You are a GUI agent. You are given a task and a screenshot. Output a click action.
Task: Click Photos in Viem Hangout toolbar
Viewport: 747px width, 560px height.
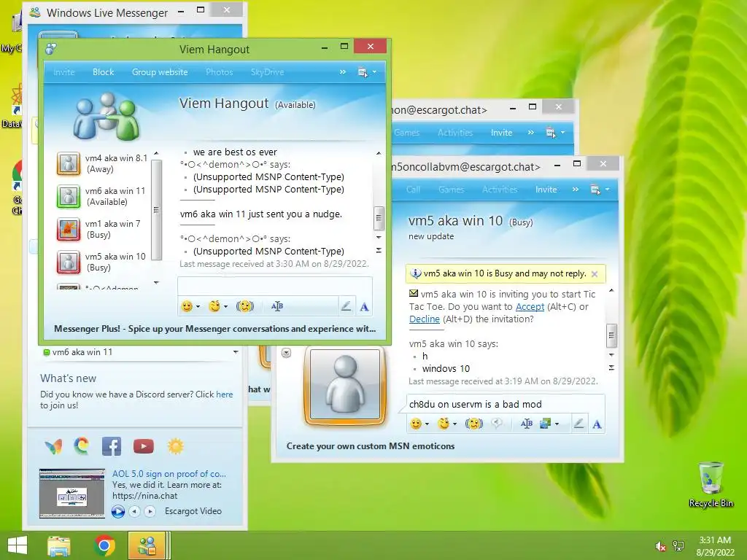point(219,72)
